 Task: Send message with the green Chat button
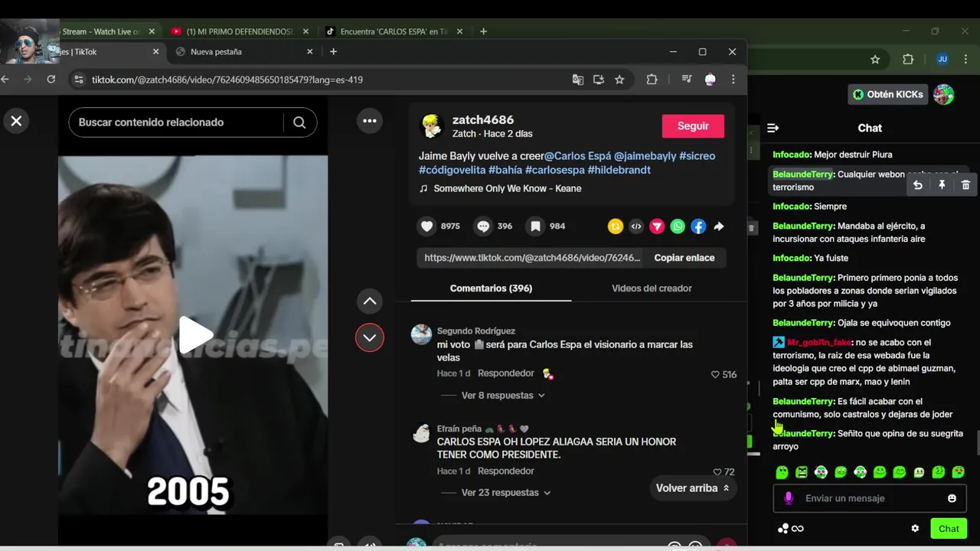coord(949,529)
